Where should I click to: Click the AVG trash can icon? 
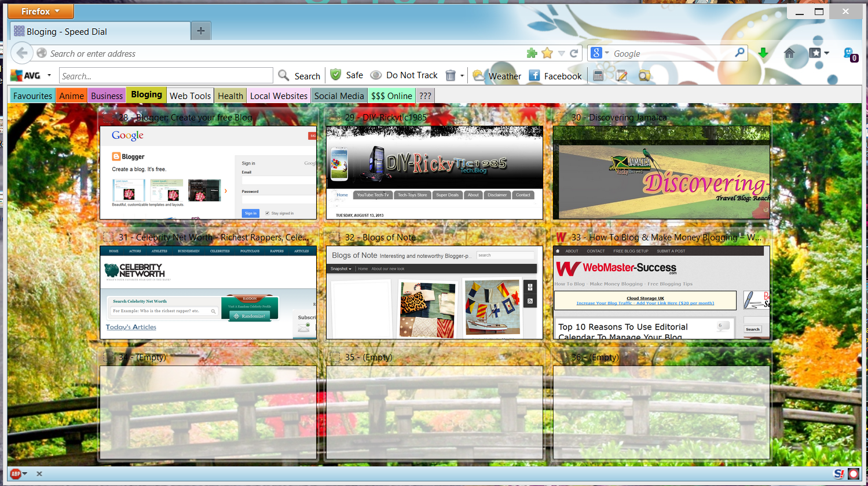coord(451,75)
